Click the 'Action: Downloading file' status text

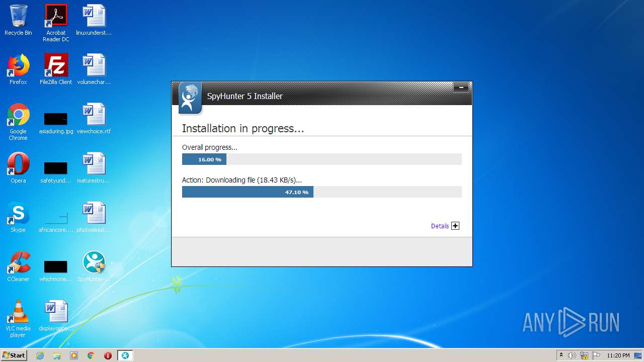[242, 180]
